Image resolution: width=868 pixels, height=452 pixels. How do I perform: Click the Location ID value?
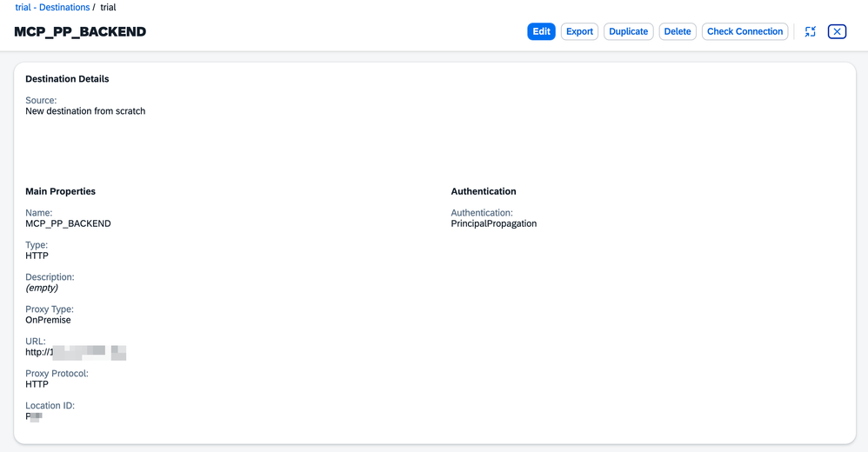(x=34, y=416)
